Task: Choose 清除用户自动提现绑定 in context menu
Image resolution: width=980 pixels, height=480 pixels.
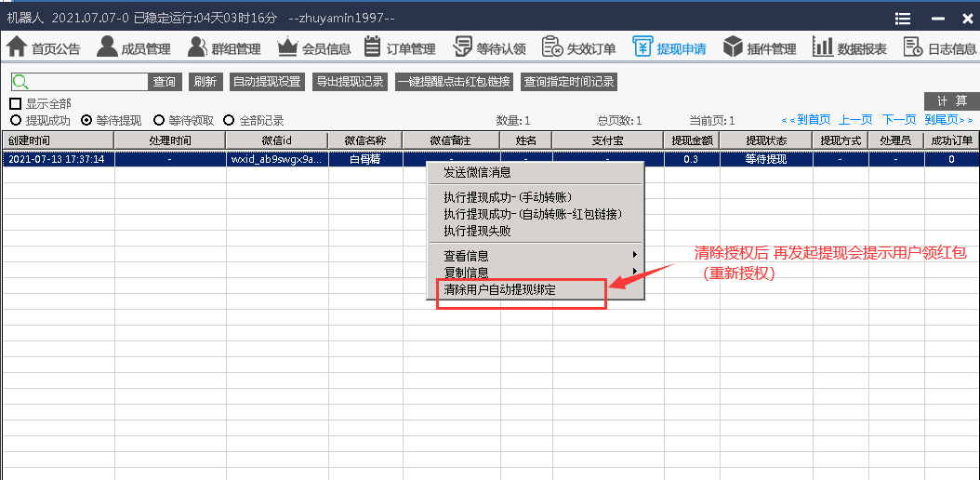Action: (x=512, y=289)
